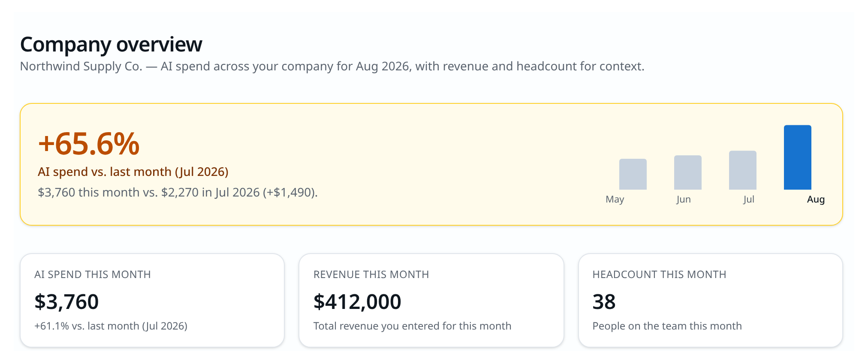Click Total revenue you entered text
Screen dimensions: 868x363
click(x=412, y=326)
